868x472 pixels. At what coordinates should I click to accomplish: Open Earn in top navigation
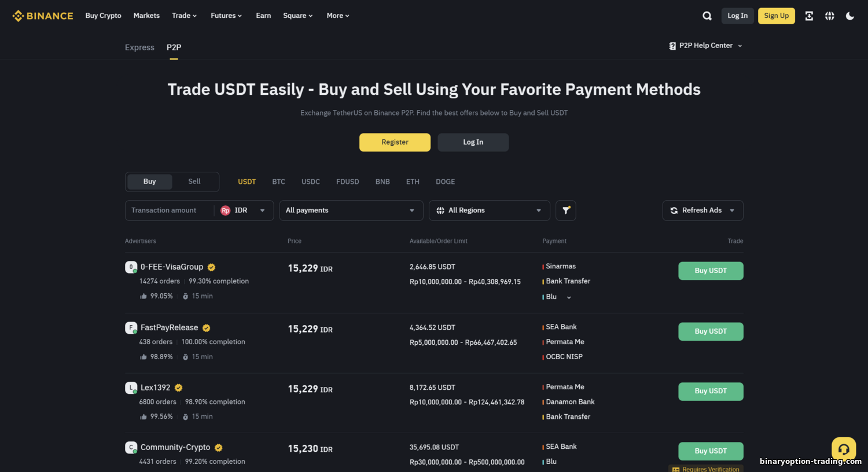point(263,16)
